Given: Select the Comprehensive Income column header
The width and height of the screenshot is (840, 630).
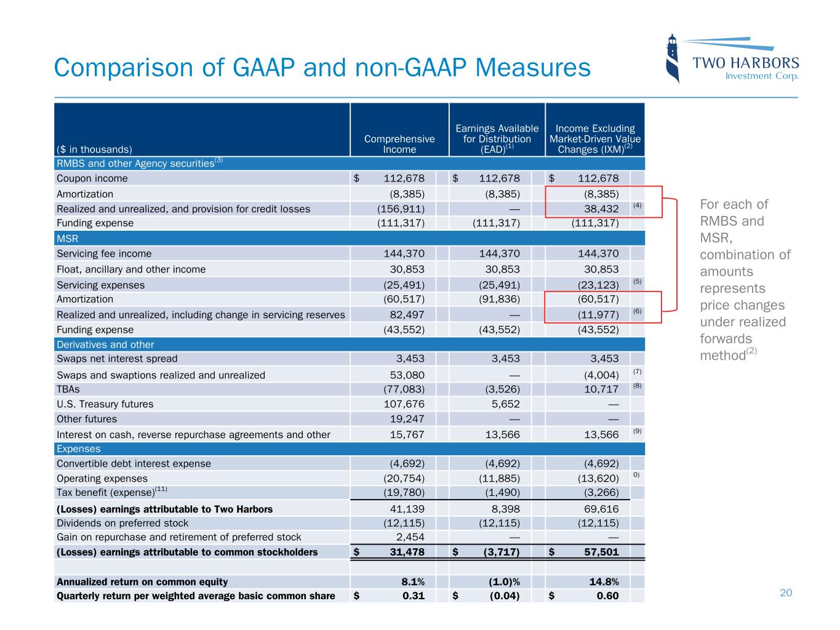Looking at the screenshot, I should point(399,144).
